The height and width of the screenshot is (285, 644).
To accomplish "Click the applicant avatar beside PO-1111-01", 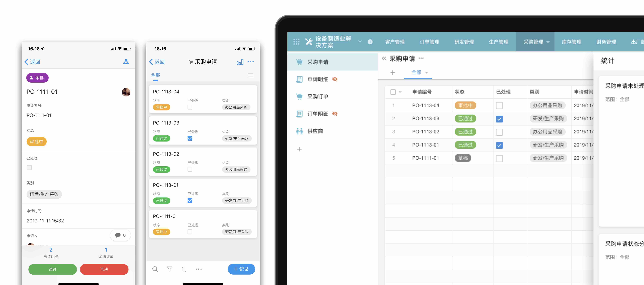I will coord(126,92).
